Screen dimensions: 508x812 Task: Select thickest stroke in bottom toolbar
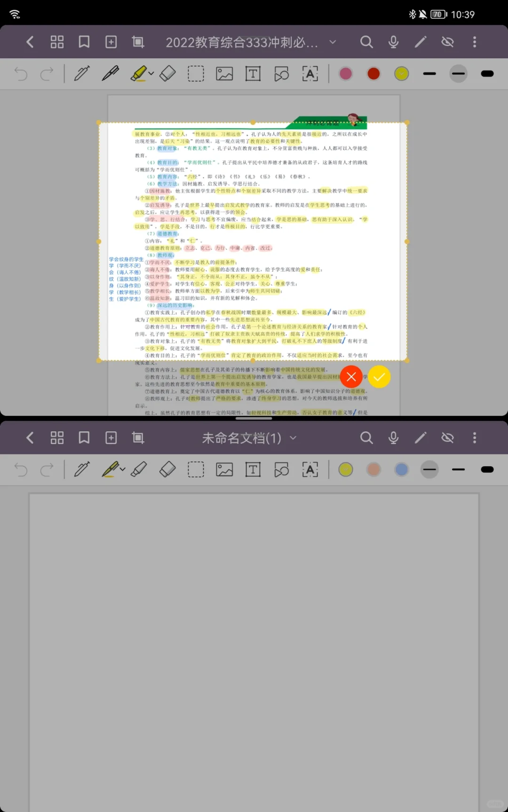[487, 469]
